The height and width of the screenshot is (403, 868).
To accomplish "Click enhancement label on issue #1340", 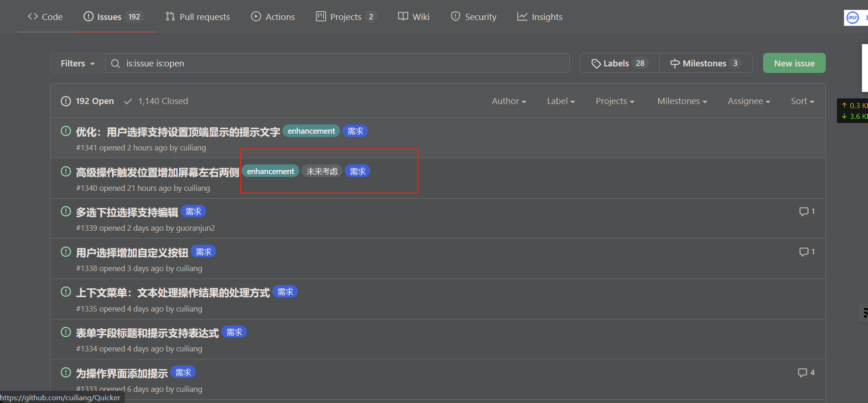I will pyautogui.click(x=270, y=171).
